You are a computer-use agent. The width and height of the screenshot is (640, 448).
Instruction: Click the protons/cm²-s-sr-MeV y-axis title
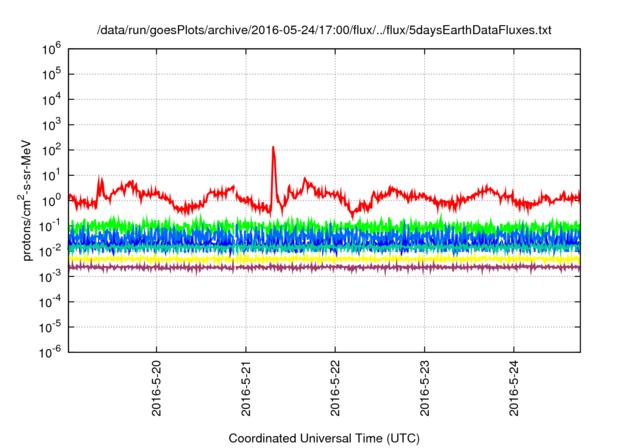(26, 200)
